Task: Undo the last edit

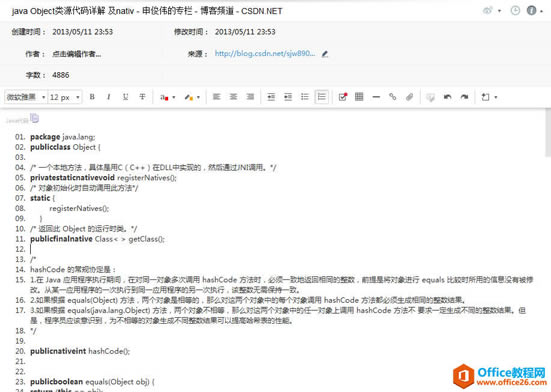Action: point(447,97)
